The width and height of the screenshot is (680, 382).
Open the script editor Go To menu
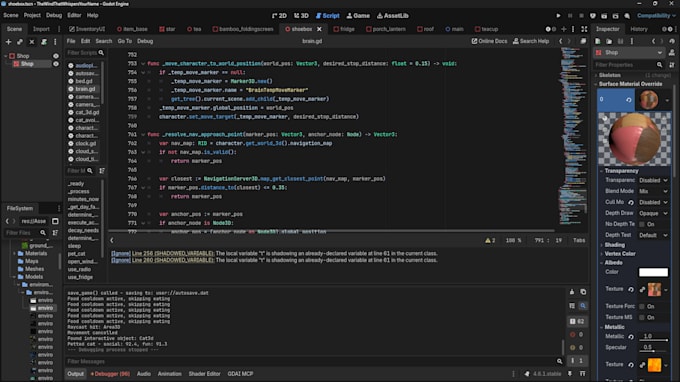click(x=124, y=41)
